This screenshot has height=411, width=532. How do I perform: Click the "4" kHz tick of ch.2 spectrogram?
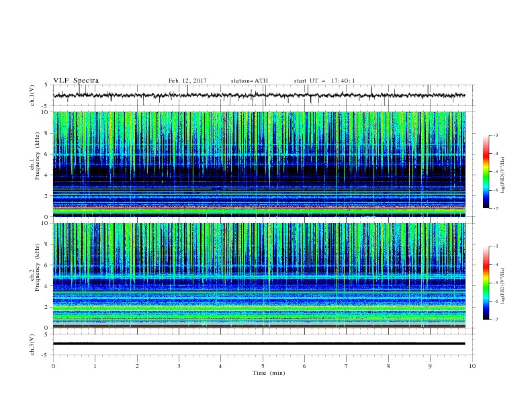[46, 286]
